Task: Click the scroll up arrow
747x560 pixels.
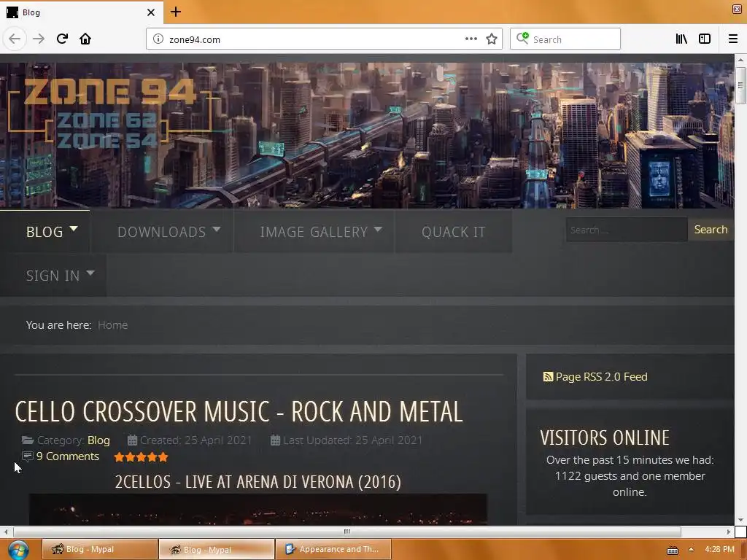Action: click(740, 60)
